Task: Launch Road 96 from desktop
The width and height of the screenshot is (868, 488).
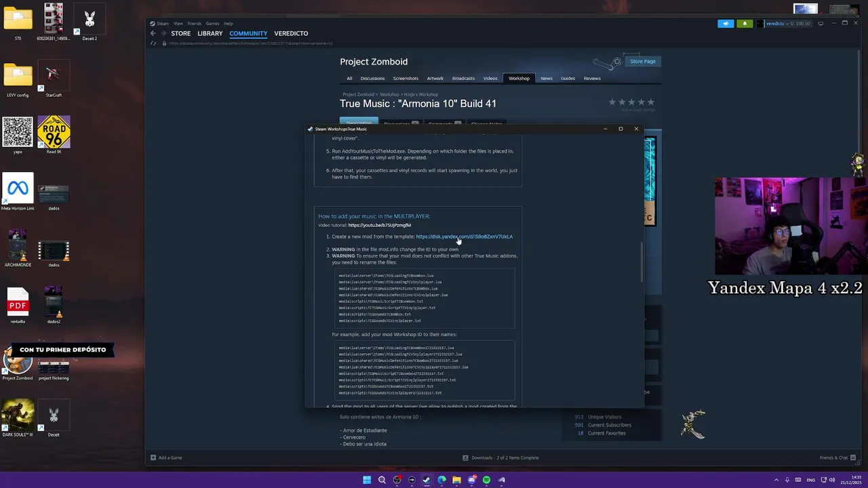Action: [x=54, y=136]
